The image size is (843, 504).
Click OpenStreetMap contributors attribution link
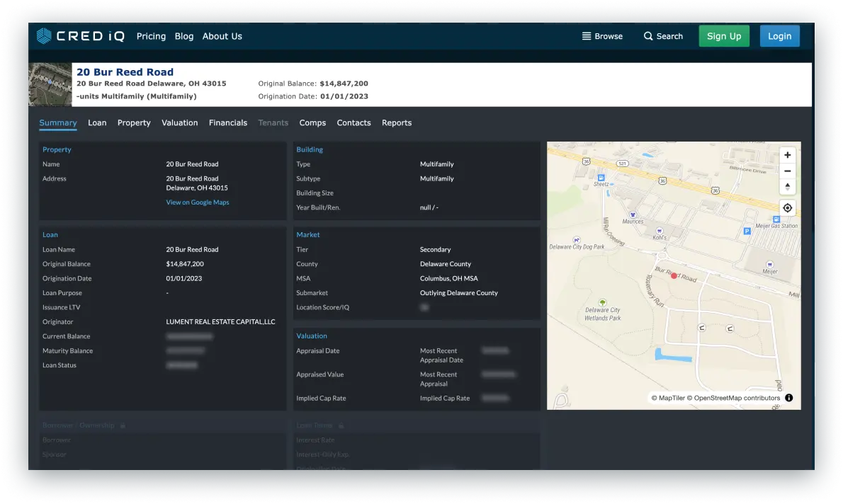[733, 398]
